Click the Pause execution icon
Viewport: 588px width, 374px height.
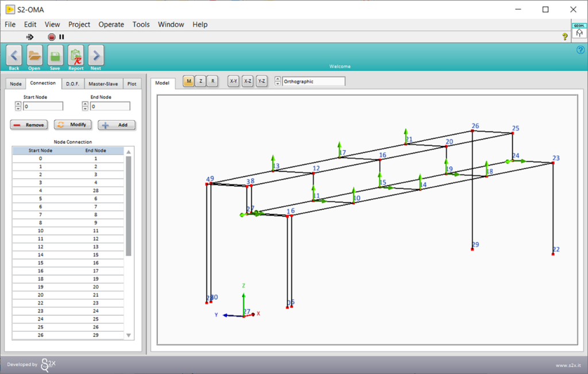tap(61, 36)
